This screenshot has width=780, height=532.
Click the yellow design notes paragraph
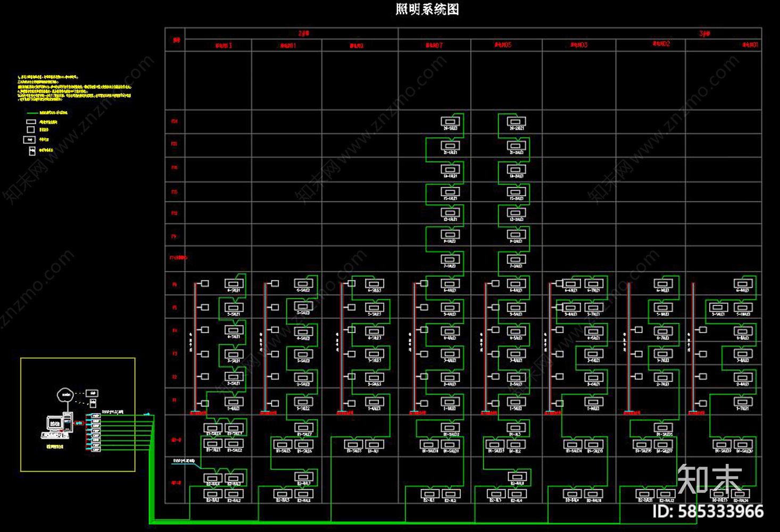[74, 88]
